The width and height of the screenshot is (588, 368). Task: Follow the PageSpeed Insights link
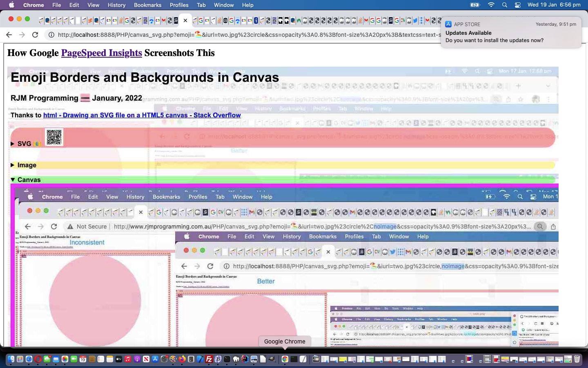tap(101, 53)
